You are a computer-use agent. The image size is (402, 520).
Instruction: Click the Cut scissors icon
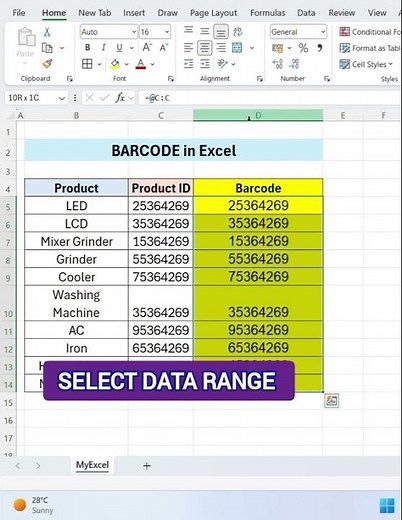pos(47,32)
